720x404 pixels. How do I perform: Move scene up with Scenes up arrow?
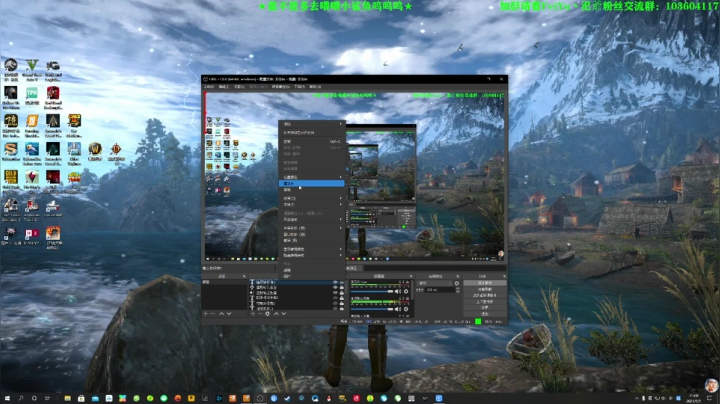point(221,314)
